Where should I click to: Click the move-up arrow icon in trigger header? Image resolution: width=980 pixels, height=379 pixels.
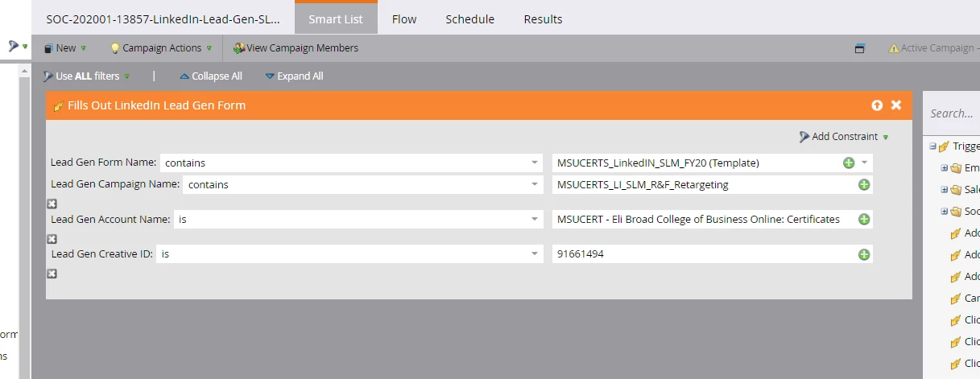click(877, 105)
